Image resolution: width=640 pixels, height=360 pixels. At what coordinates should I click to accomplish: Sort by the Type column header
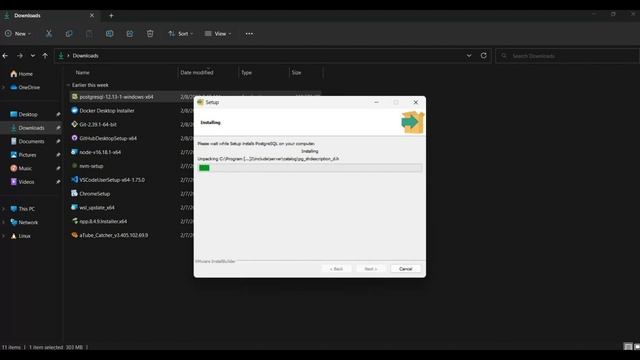(x=247, y=72)
